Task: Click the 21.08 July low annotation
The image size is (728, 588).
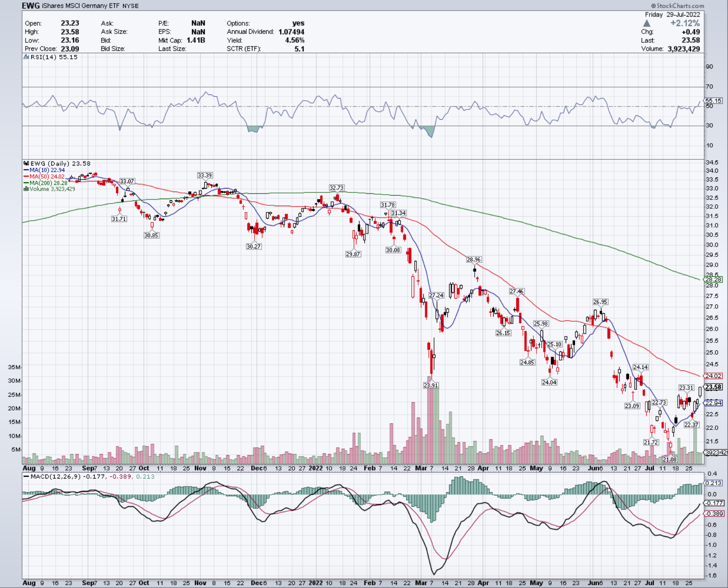Action: 670,460
